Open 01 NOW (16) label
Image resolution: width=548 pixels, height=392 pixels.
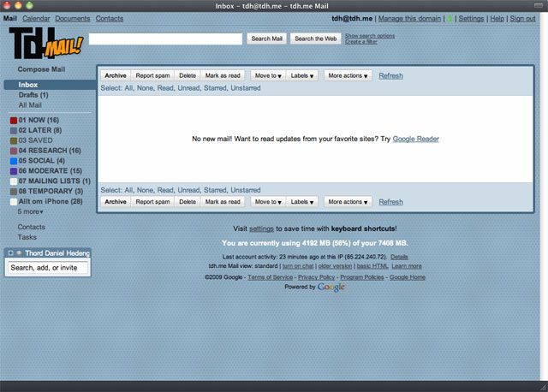tap(39, 120)
